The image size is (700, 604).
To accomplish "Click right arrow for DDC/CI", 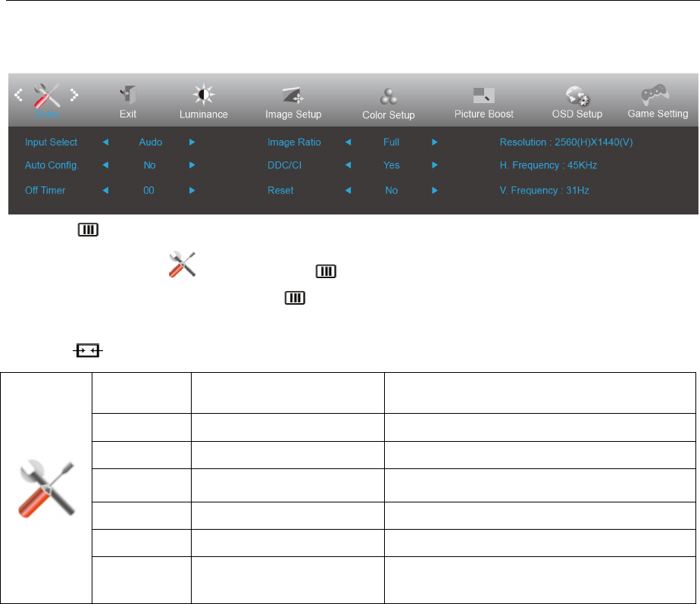I will tap(434, 165).
